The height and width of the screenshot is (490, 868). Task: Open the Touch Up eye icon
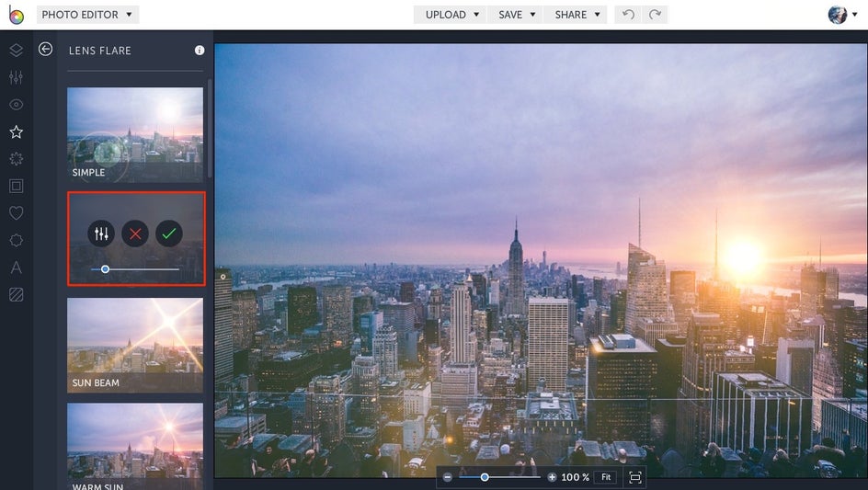point(16,104)
